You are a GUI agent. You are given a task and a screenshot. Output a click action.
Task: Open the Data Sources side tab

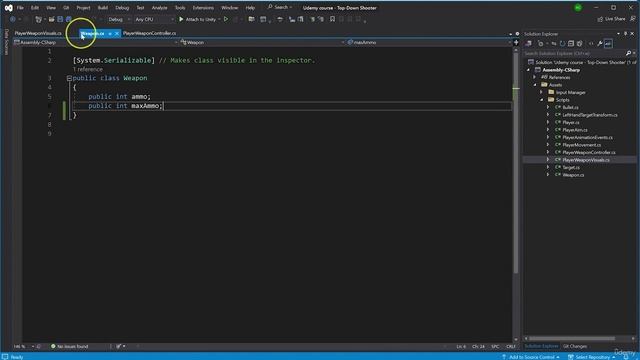6,42
